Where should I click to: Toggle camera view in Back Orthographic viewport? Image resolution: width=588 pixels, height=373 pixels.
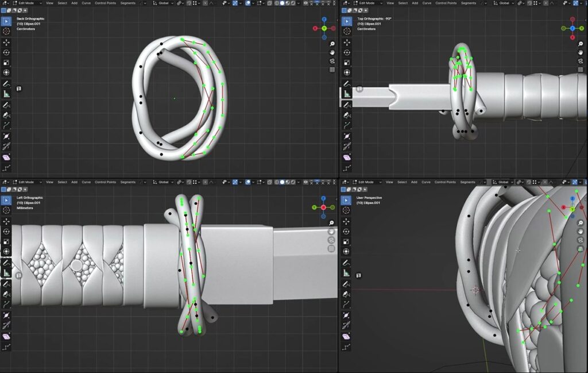click(x=332, y=61)
